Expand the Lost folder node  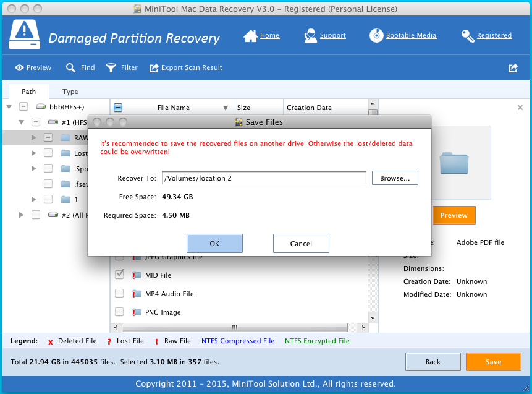click(33, 153)
